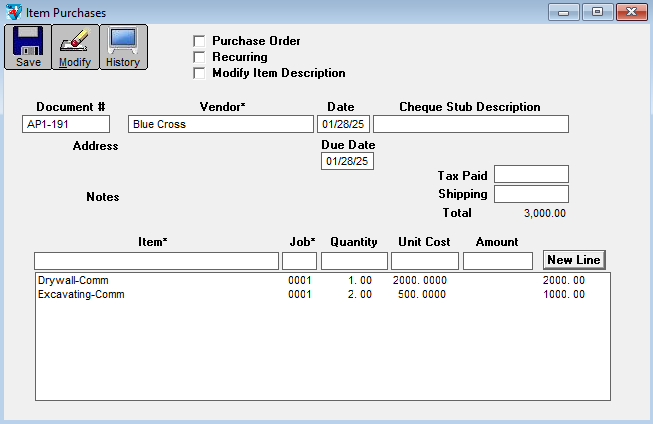The height and width of the screenshot is (424, 653).
Task: Toggle the Recurring checkbox
Action: (199, 57)
